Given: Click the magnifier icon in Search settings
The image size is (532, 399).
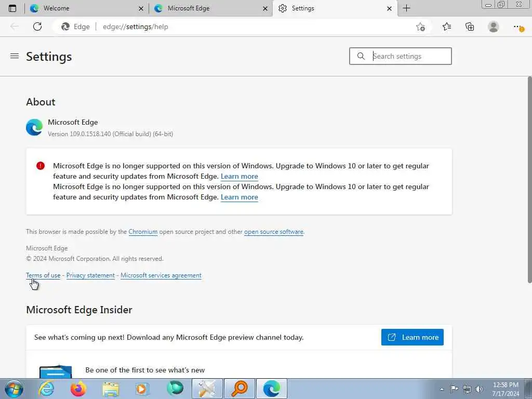Looking at the screenshot, I should tap(361, 56).
